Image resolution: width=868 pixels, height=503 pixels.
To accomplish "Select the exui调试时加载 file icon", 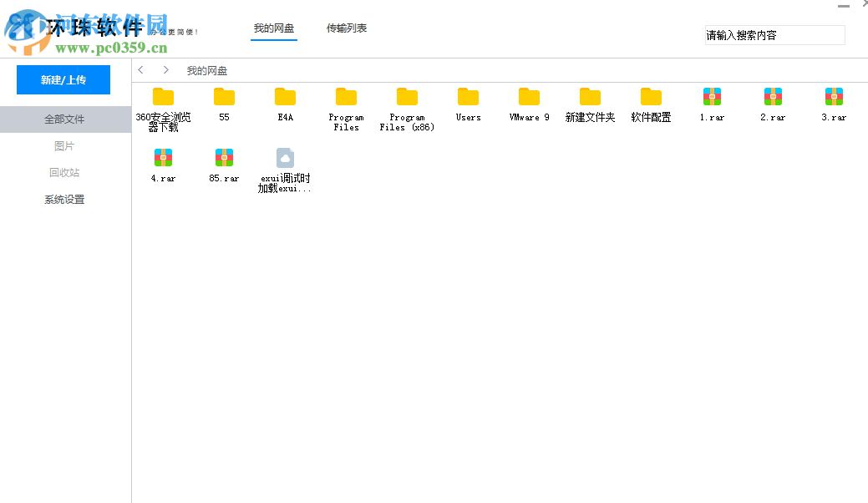I will tap(285, 157).
